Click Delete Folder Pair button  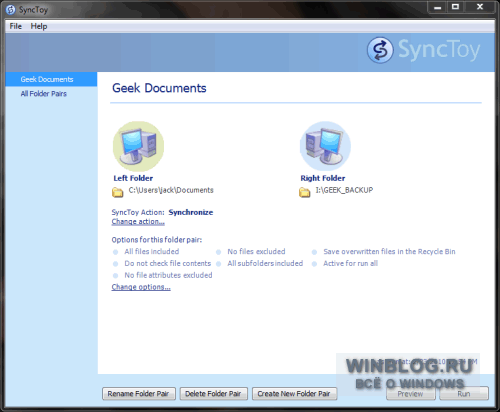click(213, 394)
